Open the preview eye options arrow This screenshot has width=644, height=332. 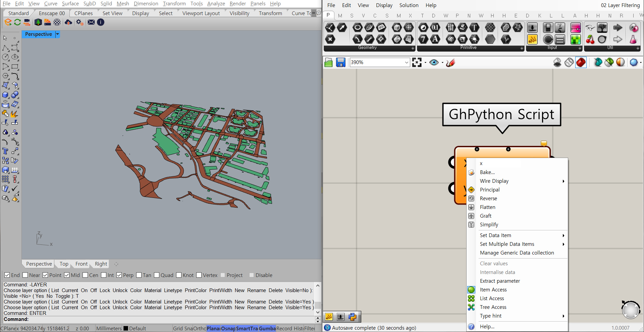442,63
